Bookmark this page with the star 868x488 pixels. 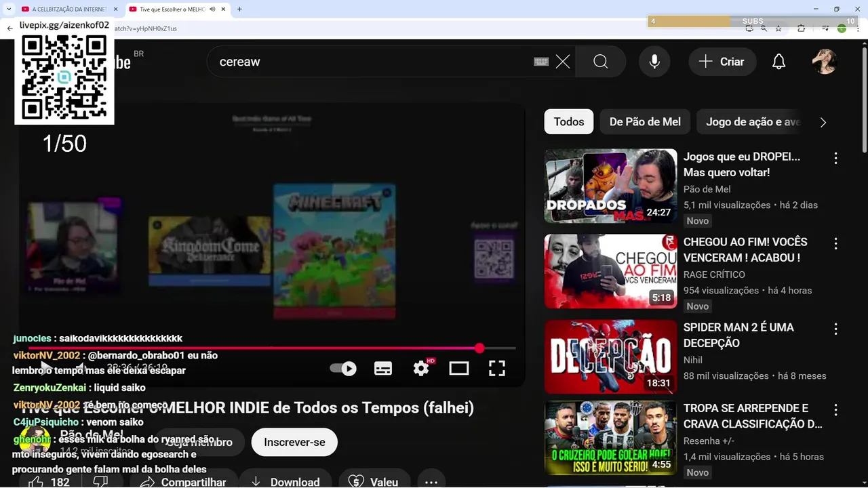(778, 28)
